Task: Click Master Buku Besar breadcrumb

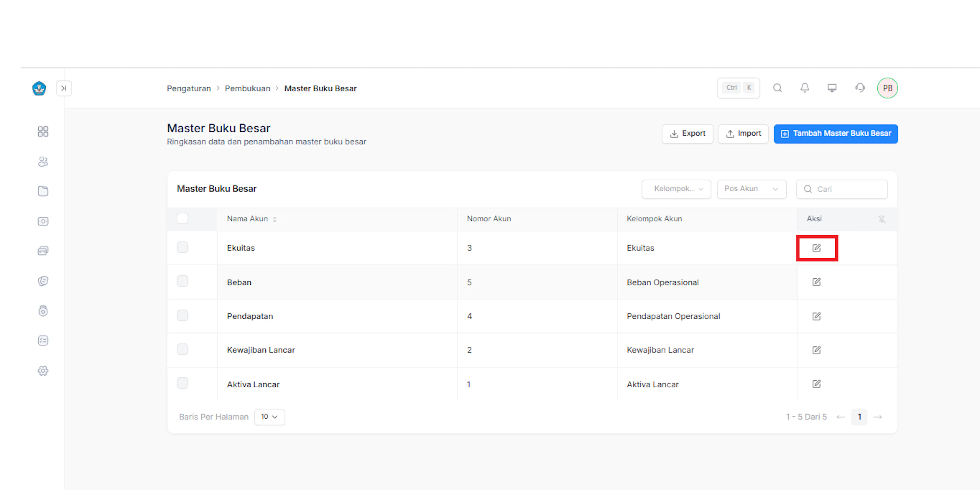Action: (320, 88)
